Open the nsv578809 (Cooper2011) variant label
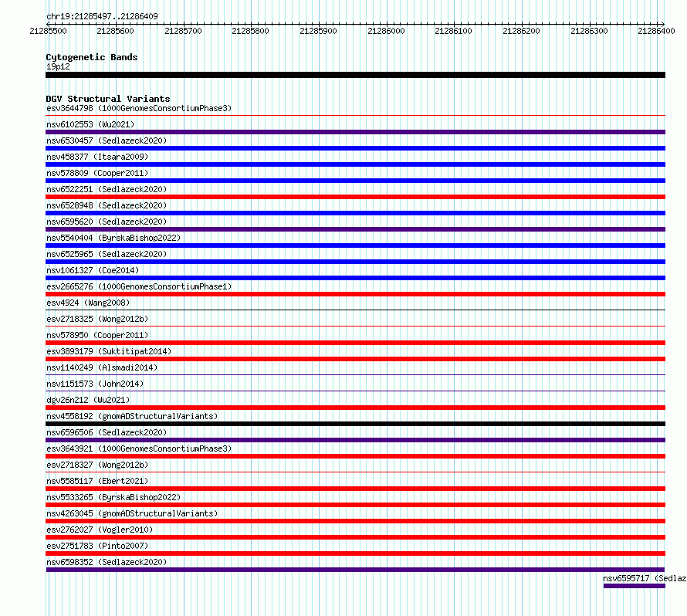 coord(97,173)
